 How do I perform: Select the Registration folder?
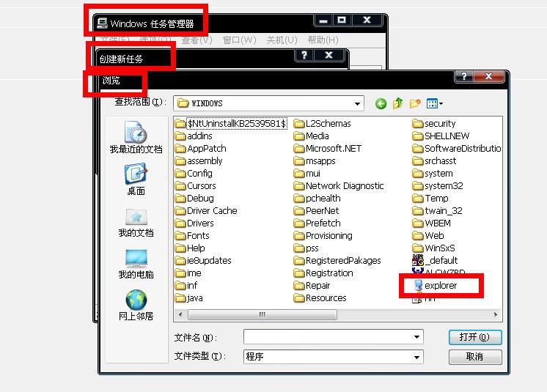point(323,273)
